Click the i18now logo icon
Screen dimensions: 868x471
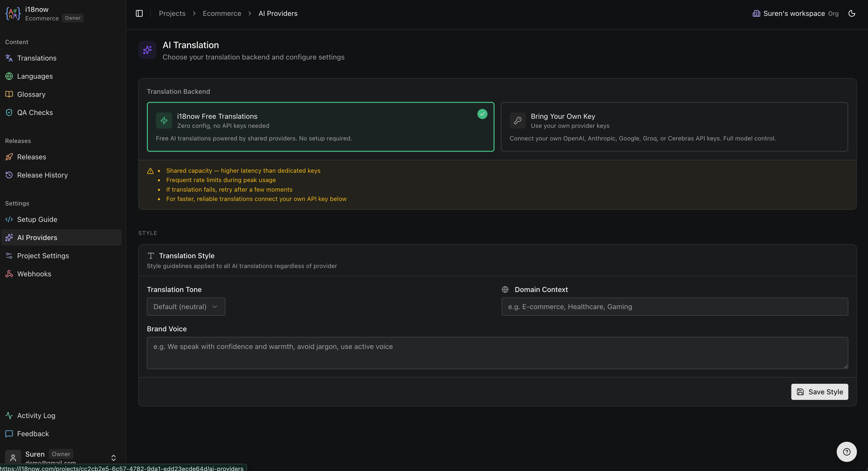[x=13, y=13]
